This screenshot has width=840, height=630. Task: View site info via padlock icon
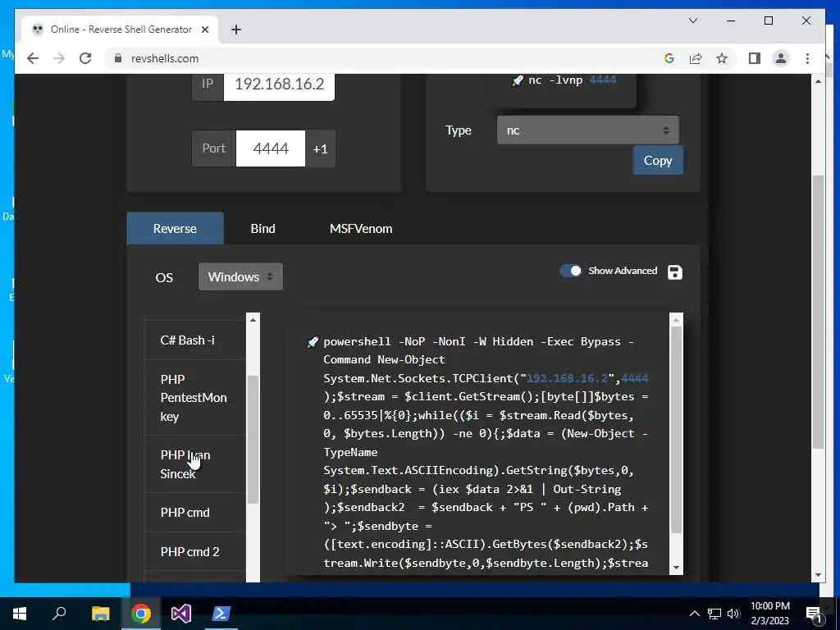(x=118, y=58)
